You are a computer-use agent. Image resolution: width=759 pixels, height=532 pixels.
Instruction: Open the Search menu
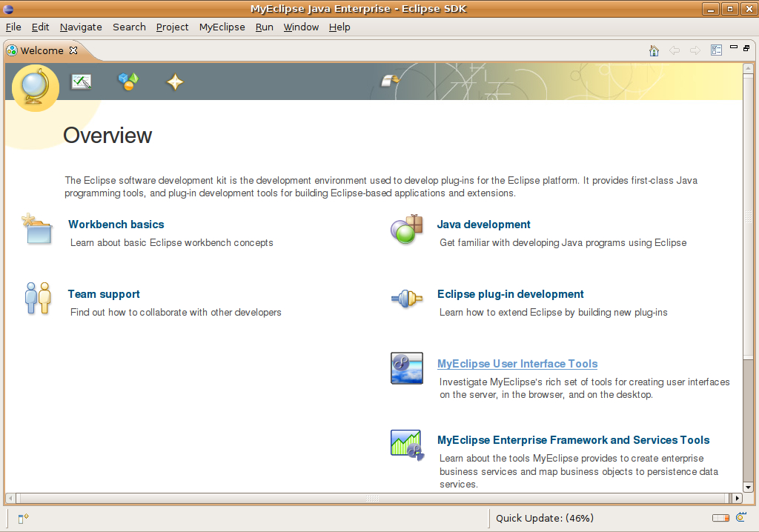[129, 27]
